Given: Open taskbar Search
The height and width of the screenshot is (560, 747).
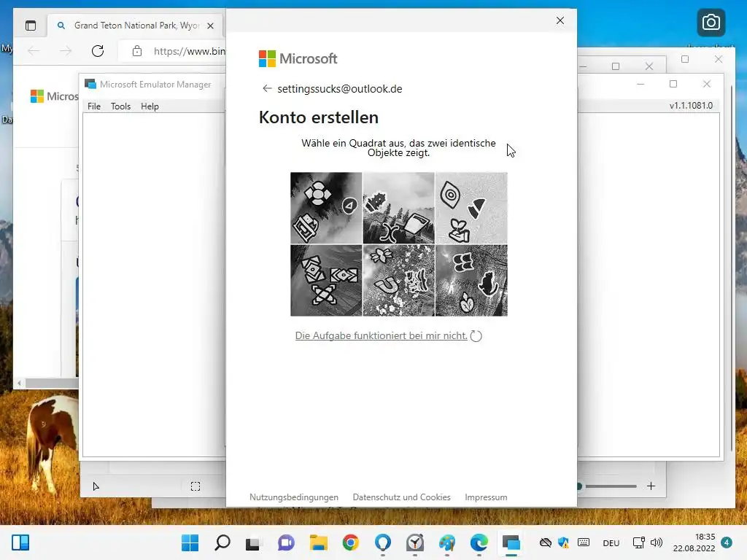Looking at the screenshot, I should pos(222,542).
